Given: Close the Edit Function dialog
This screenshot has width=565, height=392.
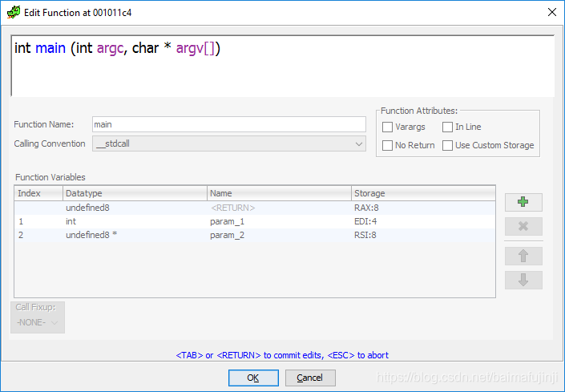Looking at the screenshot, I should [551, 12].
